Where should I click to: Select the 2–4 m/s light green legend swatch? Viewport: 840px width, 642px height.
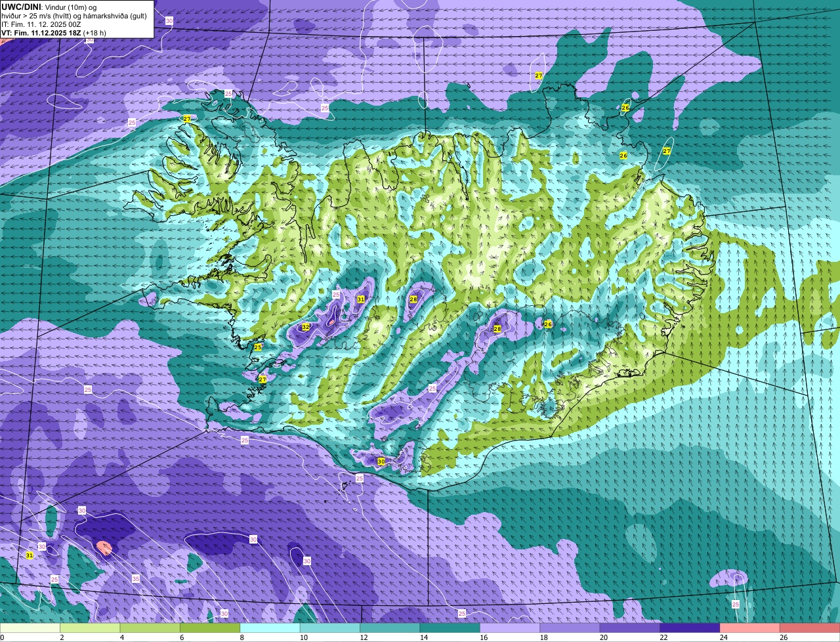click(90, 628)
